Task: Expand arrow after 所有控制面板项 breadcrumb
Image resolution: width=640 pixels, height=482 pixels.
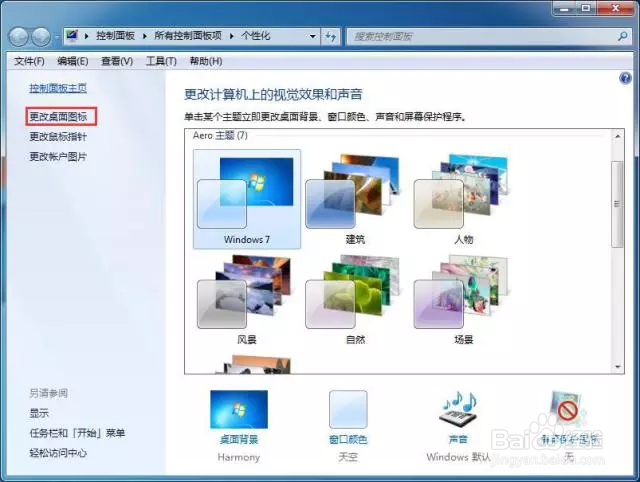Action: 231,36
